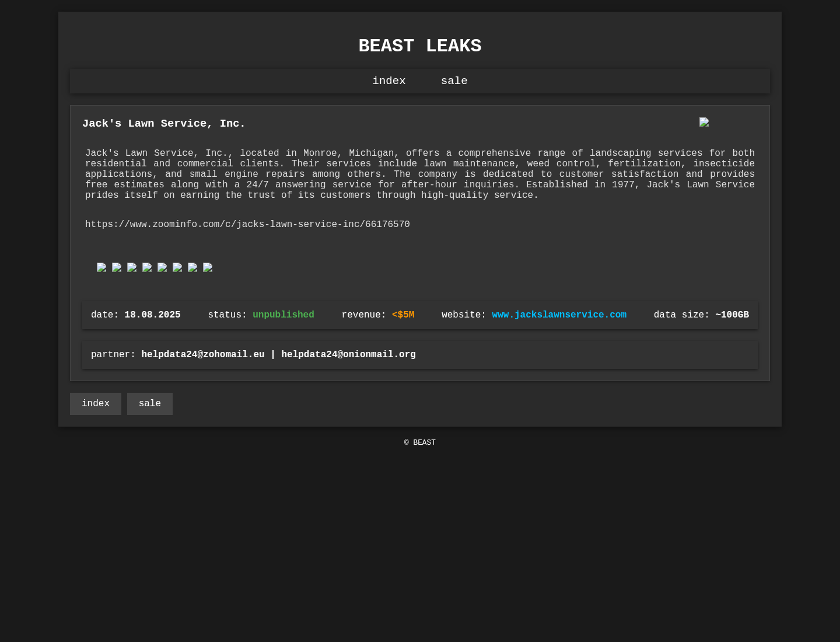
Task: Click the index button below the listing card
Action: (96, 404)
